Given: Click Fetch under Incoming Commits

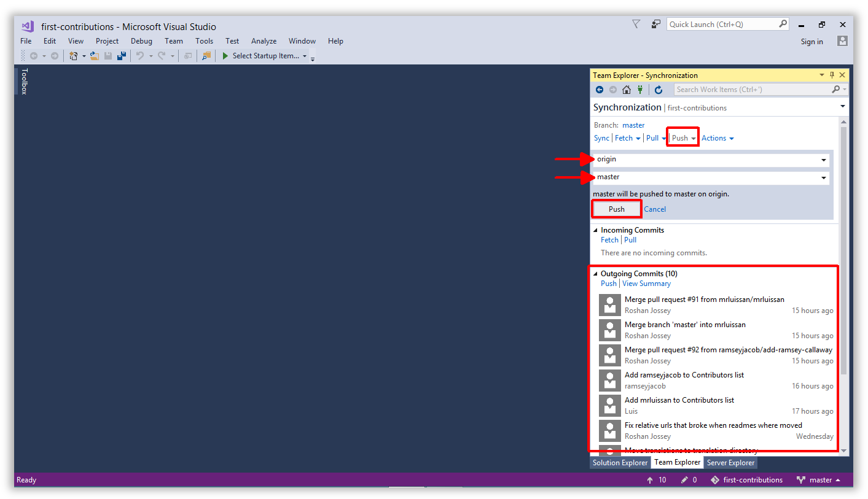Looking at the screenshot, I should point(609,240).
